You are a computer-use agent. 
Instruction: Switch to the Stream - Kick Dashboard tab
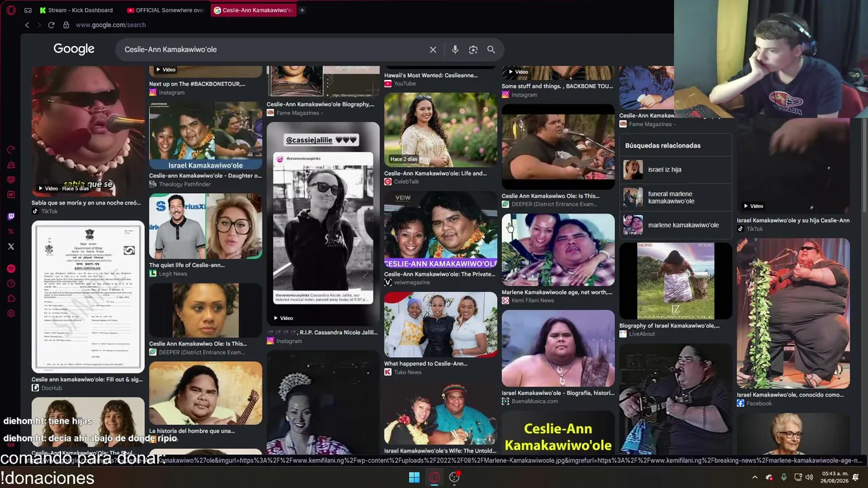[77, 10]
